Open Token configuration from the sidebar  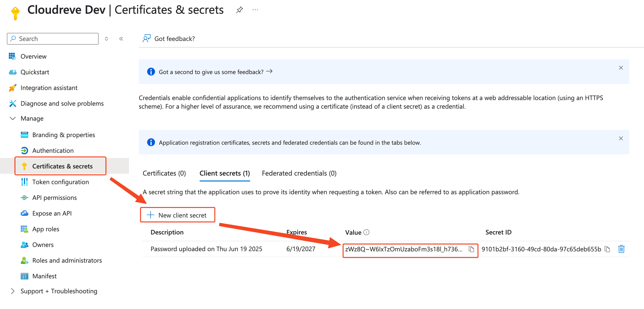(x=61, y=182)
